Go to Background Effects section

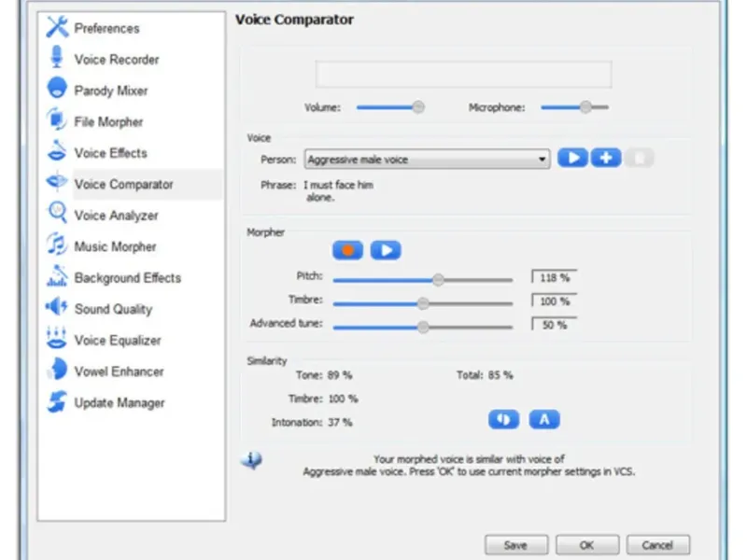point(128,277)
